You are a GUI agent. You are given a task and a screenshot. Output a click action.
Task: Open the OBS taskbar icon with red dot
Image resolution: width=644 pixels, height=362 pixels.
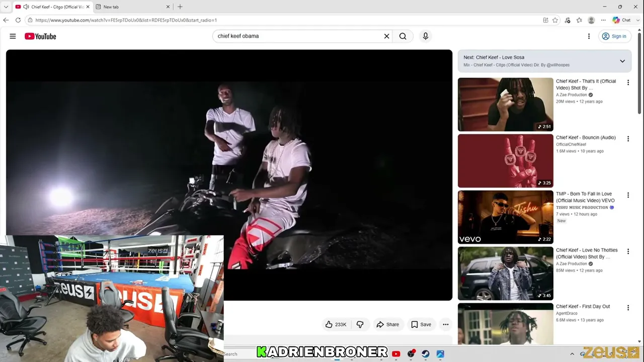coord(411,354)
